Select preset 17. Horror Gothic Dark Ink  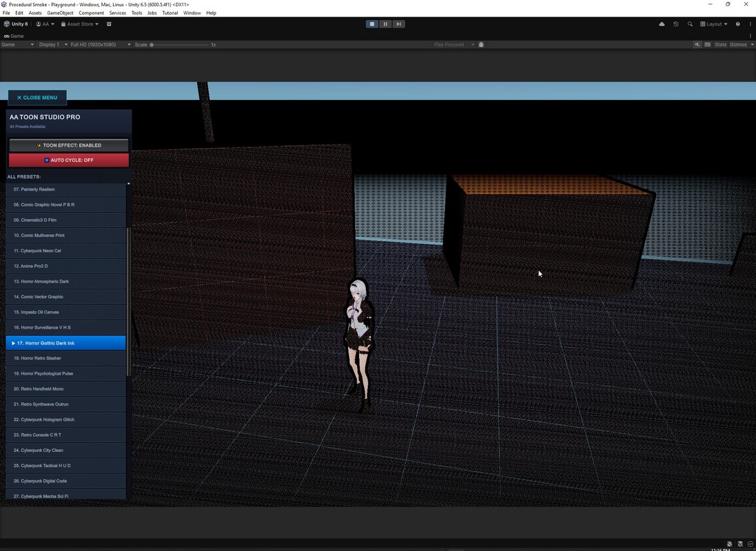pos(65,343)
